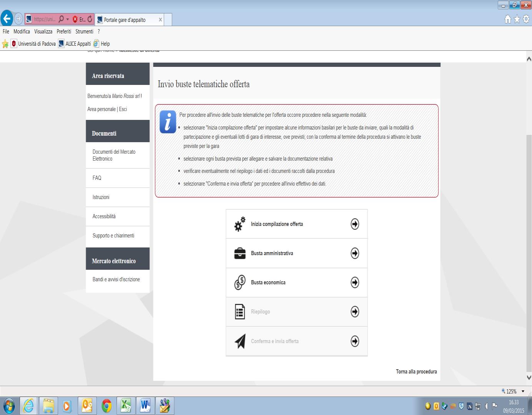Open favorites star in browser corner
Image resolution: width=532 pixels, height=415 pixels.
(517, 19)
